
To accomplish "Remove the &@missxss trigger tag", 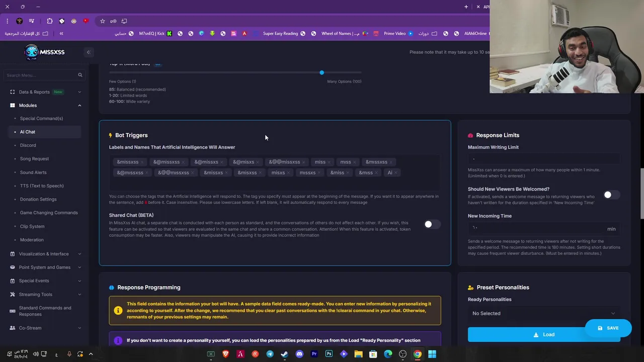I will click(183, 162).
